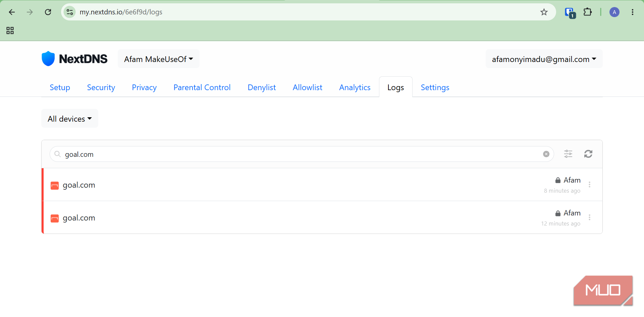
Task: Open the Settings tab
Action: click(435, 87)
